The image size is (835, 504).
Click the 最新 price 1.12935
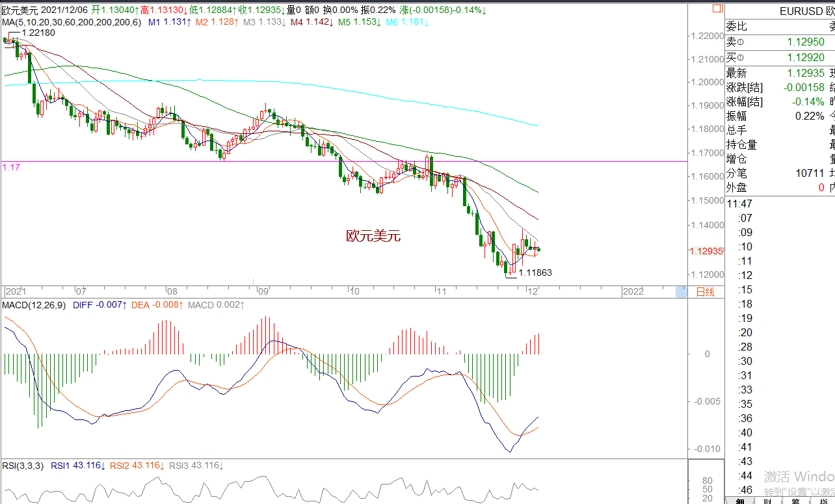[x=806, y=73]
